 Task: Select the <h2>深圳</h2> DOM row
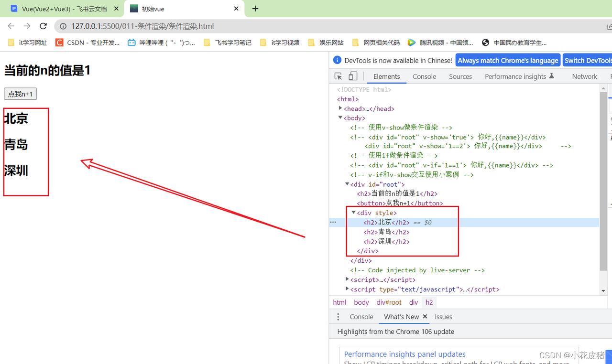[386, 241]
